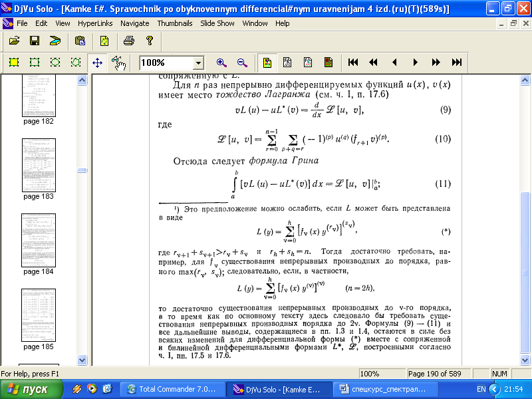Click thumbnail panel scroll up arrow
The image size is (532, 399).
click(82, 80)
